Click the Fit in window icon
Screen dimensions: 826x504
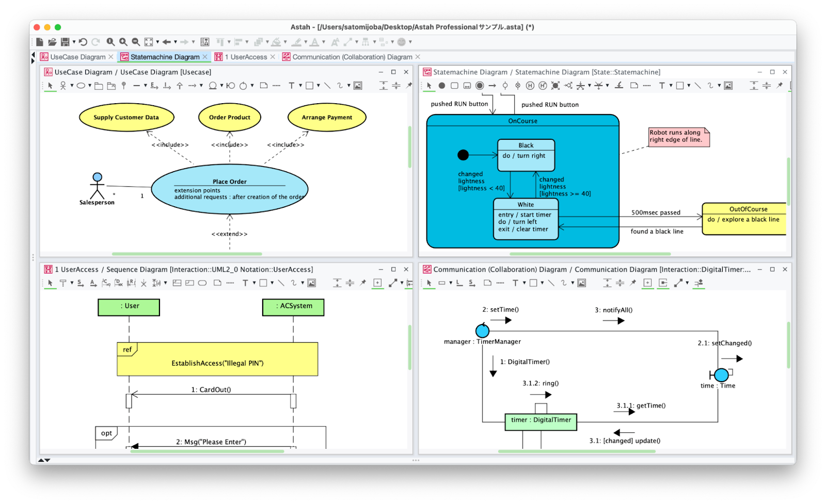pos(149,42)
